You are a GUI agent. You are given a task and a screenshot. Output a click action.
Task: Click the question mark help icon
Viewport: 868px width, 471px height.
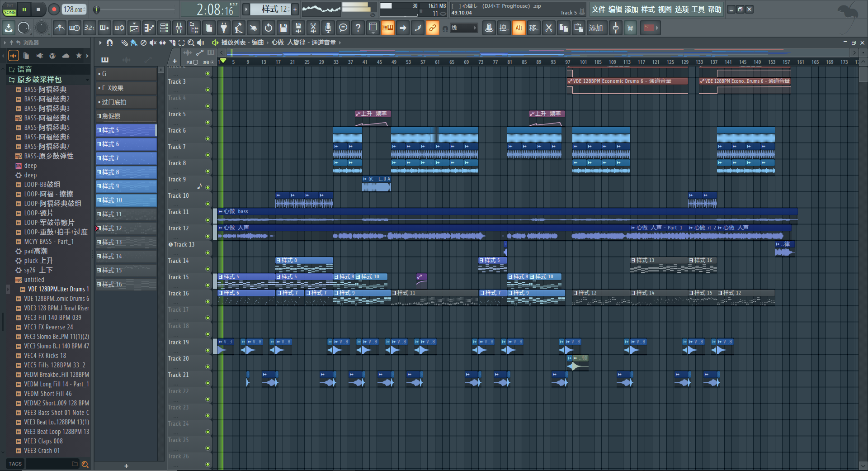pos(358,28)
